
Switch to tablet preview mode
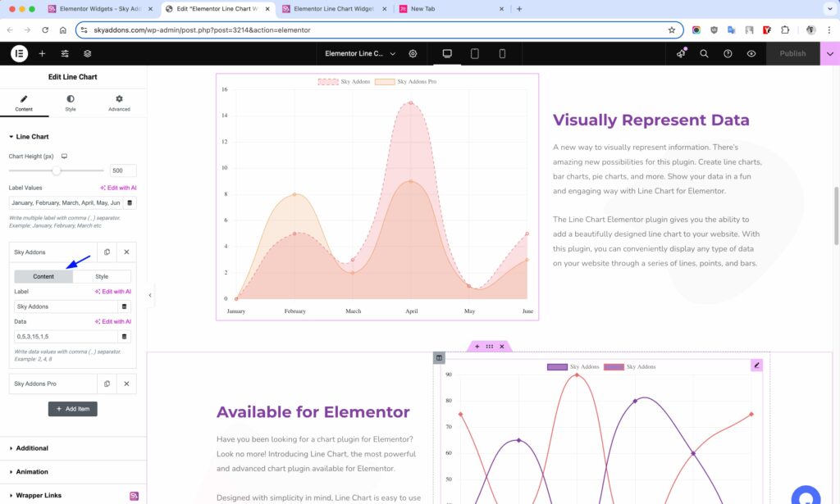click(x=475, y=53)
